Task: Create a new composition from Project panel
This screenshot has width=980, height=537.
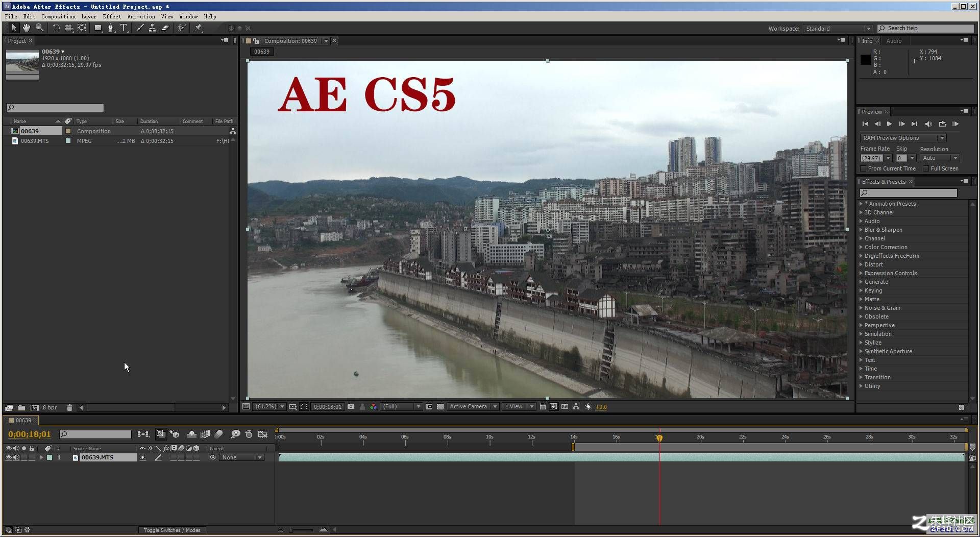Action: [34, 408]
